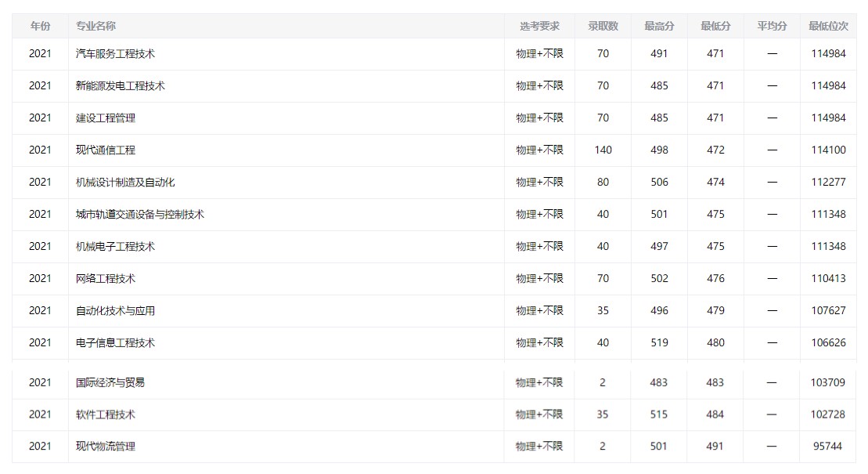868x474 pixels.
Task: Click the 平均分 column header
Action: pyautogui.click(x=772, y=26)
